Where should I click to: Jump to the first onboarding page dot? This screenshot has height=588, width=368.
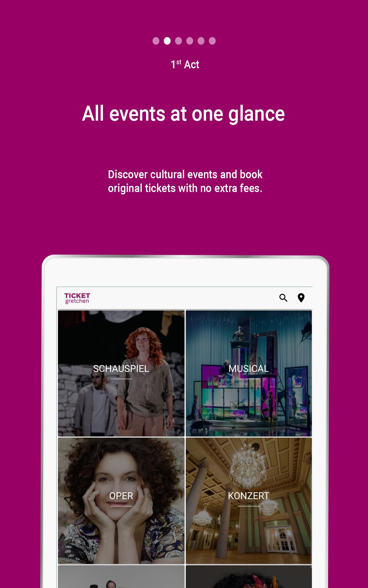click(x=156, y=41)
